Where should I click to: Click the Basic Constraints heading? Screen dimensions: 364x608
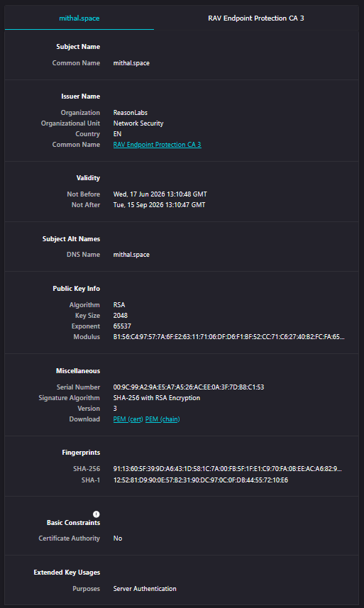point(73,523)
